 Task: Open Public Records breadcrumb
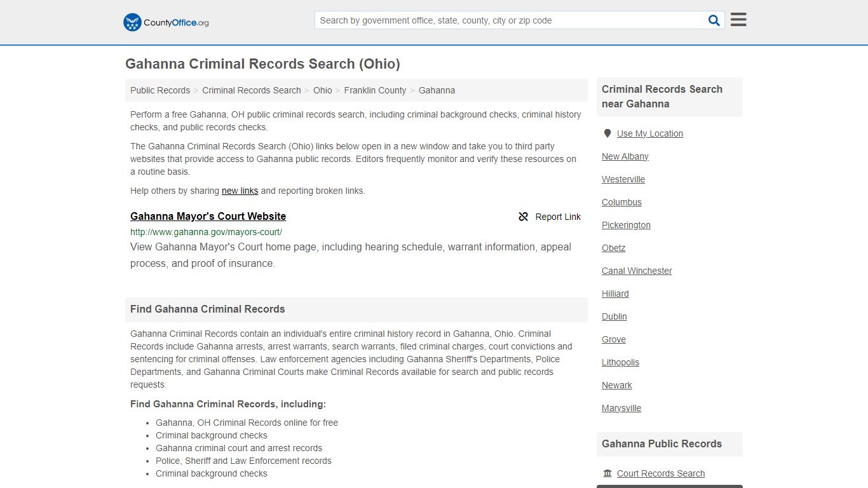[160, 90]
